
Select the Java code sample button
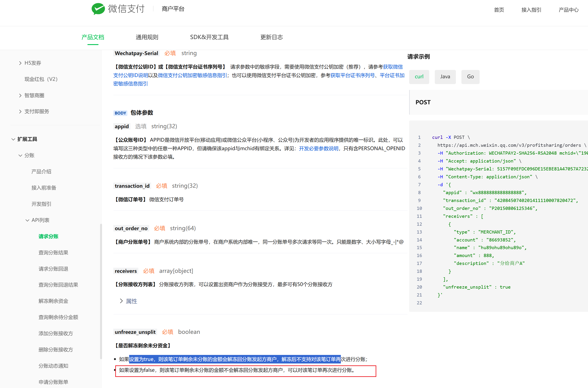pyautogui.click(x=445, y=77)
